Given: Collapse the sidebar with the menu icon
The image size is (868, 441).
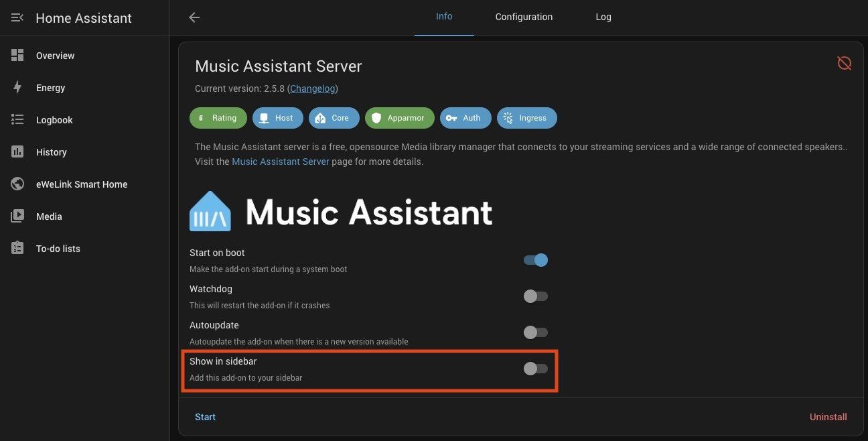Looking at the screenshot, I should 17,17.
